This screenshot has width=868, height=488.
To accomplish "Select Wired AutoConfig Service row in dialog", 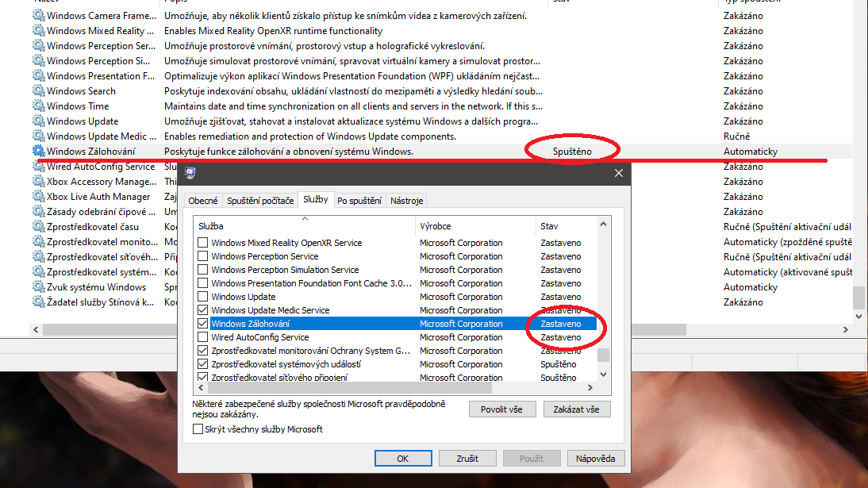I will coord(395,336).
